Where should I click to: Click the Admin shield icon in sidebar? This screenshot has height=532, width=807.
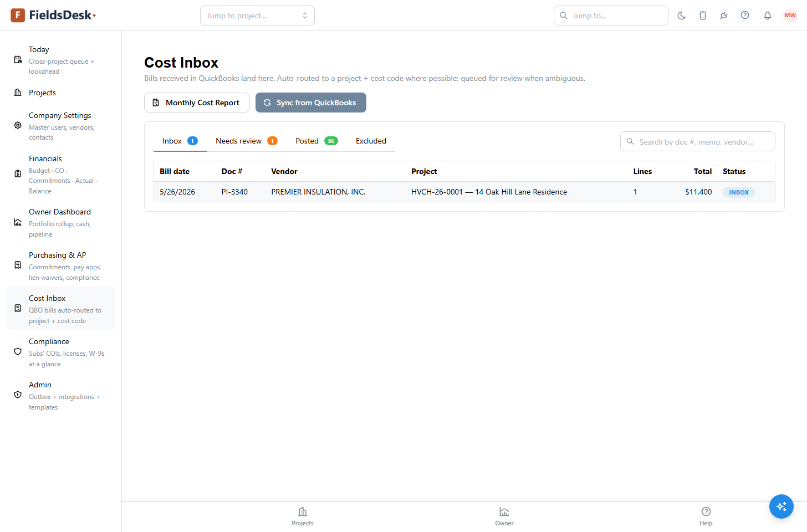[18, 395]
